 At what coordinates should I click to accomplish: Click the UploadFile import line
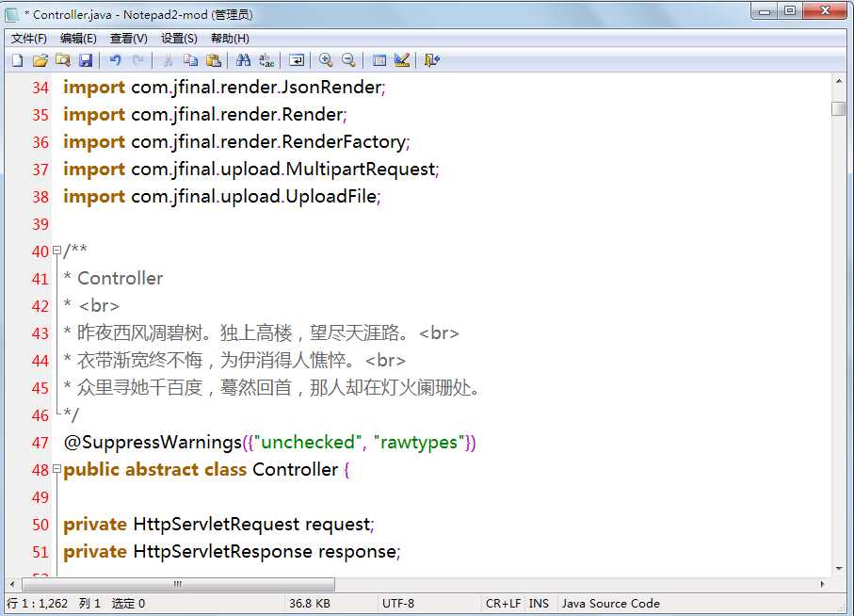click(x=222, y=196)
